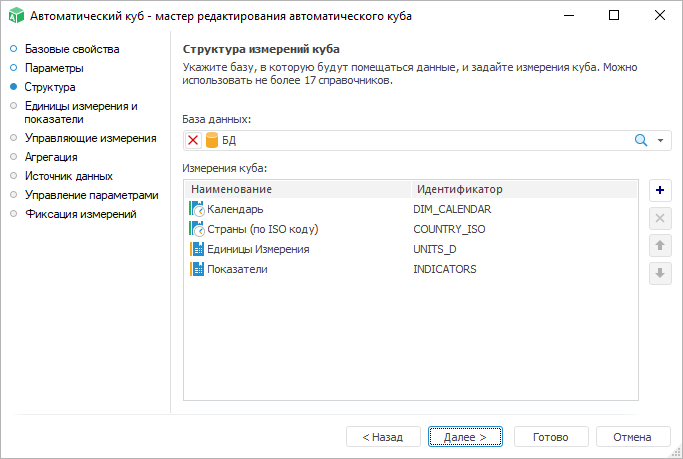Switch to the Агрегация step
Image resolution: width=683 pixels, height=459 pixels.
coord(51,157)
